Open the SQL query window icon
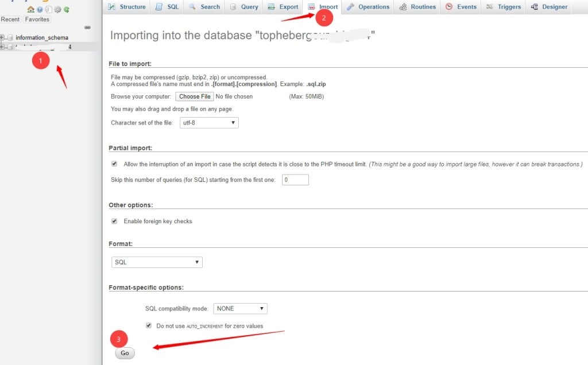Viewport: 588px width, 365px height. [x=48, y=9]
